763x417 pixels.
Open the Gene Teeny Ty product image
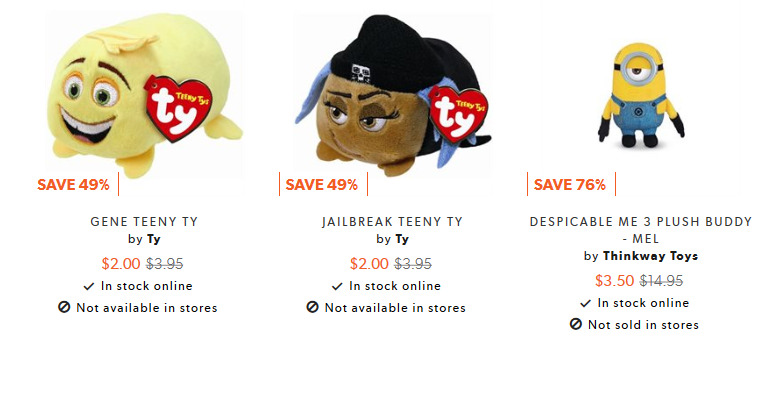[x=144, y=95]
